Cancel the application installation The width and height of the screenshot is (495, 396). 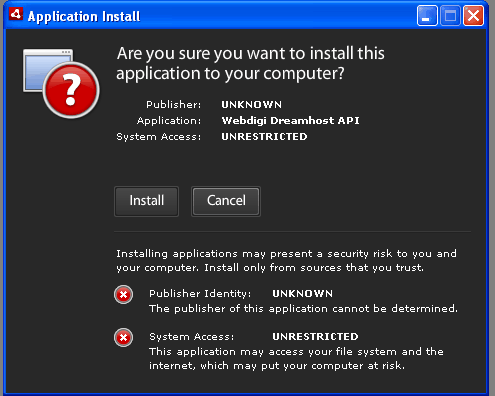tap(226, 201)
